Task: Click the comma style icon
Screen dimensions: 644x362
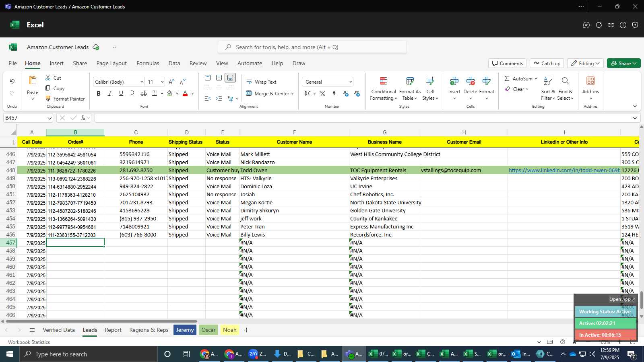Action: point(334,93)
